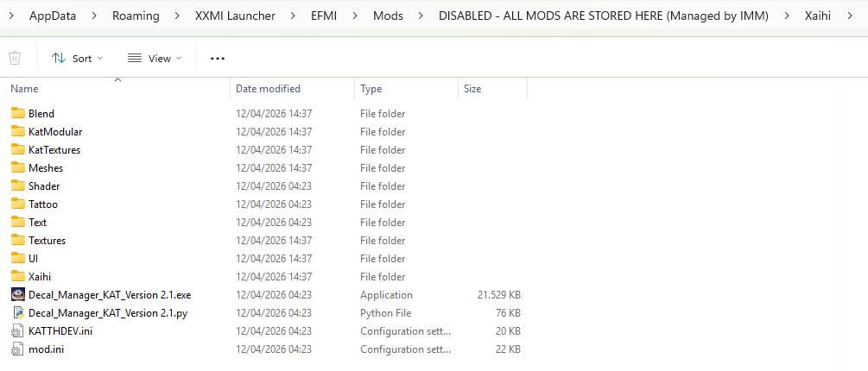
Task: Select the Blend folder icon
Action: (18, 113)
